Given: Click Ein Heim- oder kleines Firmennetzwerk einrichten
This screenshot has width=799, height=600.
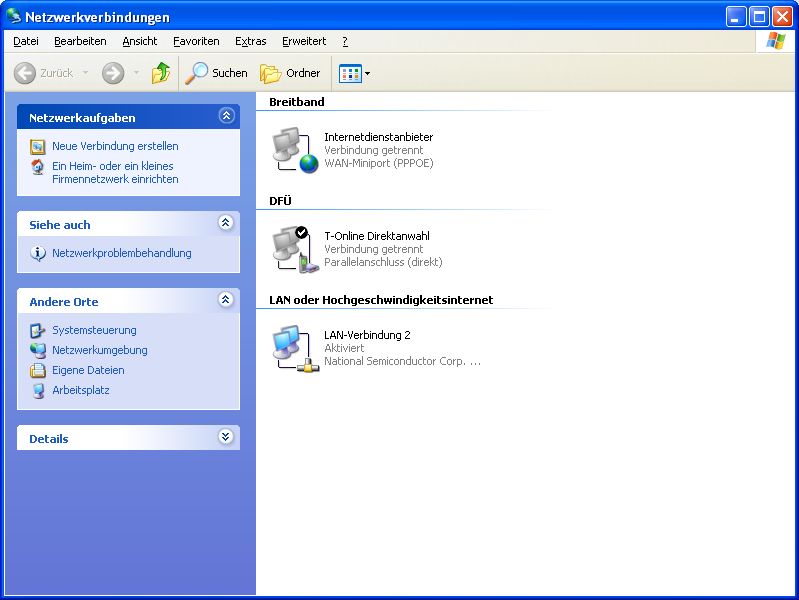Looking at the screenshot, I should click(x=115, y=173).
